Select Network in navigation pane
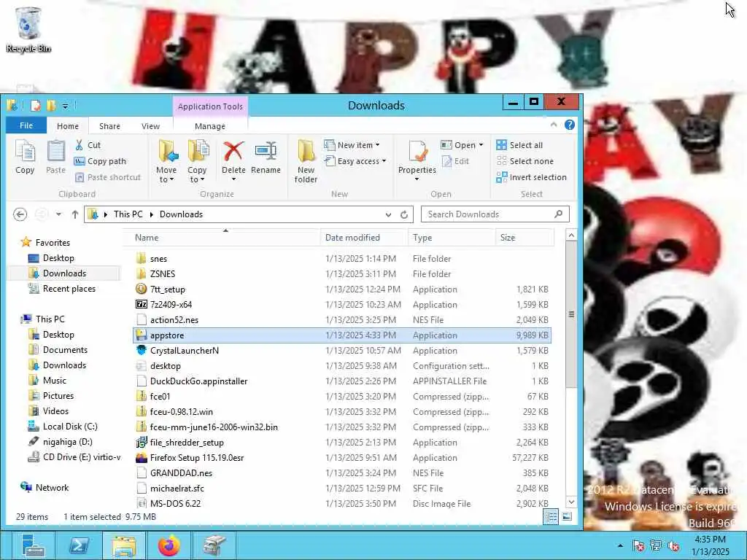 click(x=52, y=488)
